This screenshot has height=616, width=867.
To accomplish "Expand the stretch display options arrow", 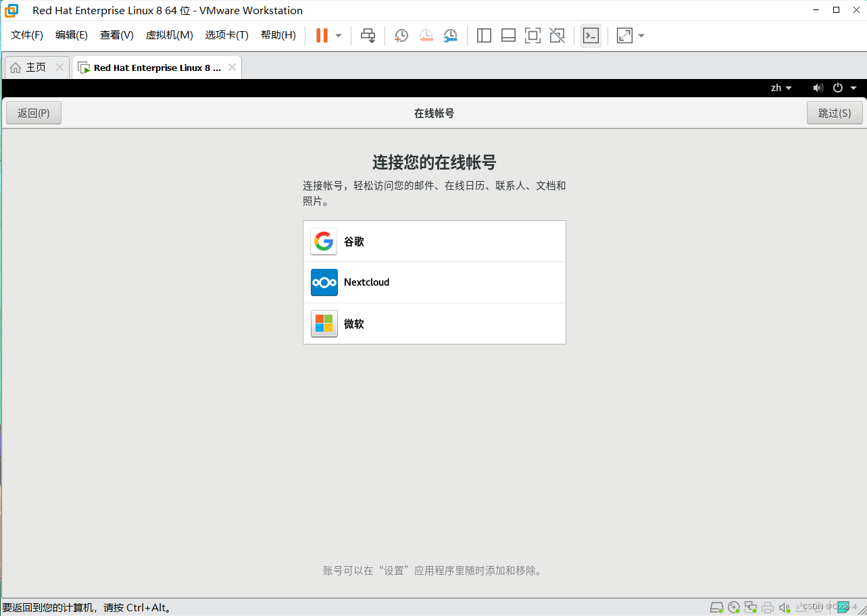I will pos(641,35).
